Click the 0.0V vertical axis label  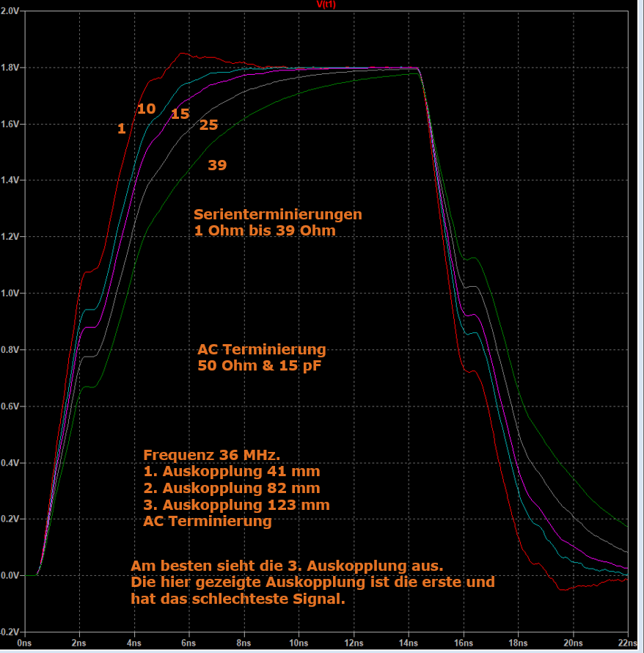point(10,575)
